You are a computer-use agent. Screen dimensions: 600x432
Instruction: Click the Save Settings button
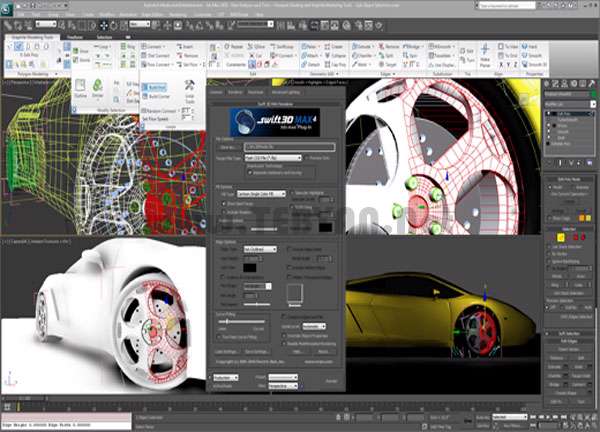tap(257, 352)
